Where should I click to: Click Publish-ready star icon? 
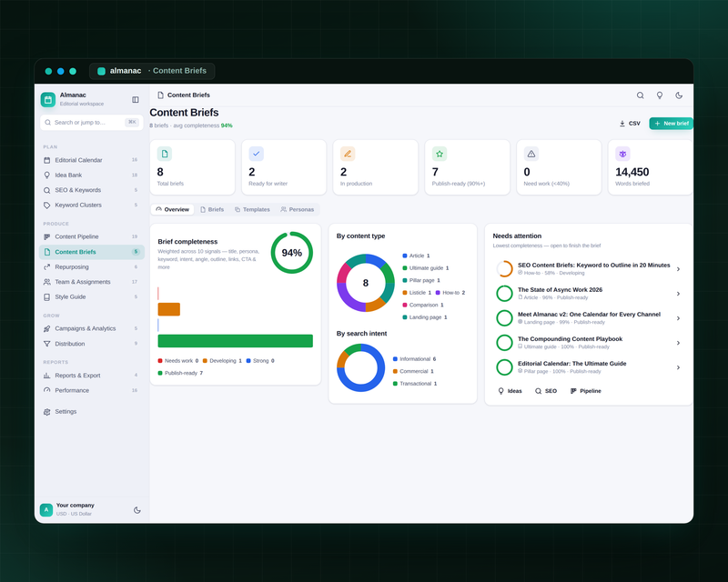point(440,154)
